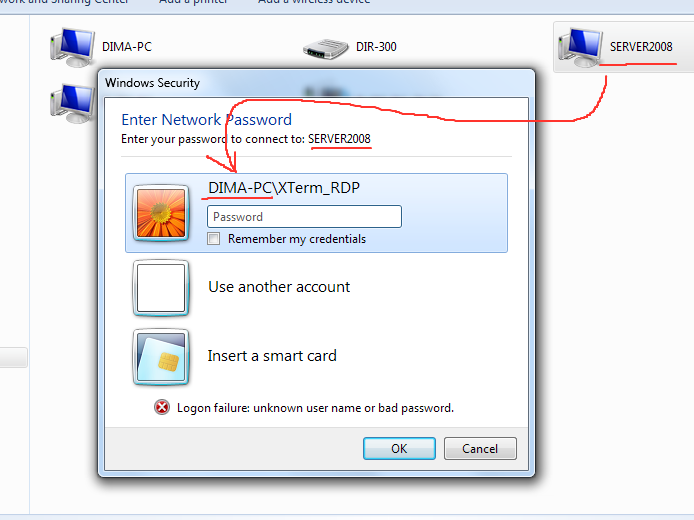Choose the smart card icon
The height and width of the screenshot is (520, 694).
161,357
